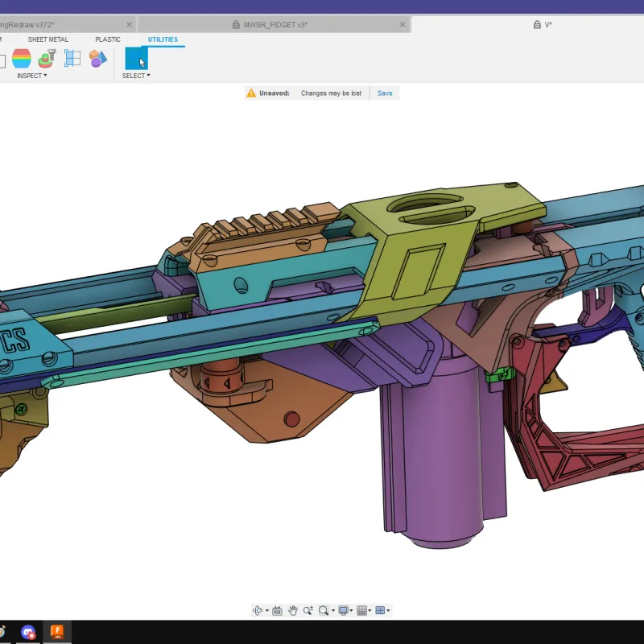Switch to the MWSR_FIDGET v3 document tab
Viewport: 644px width, 644px height.
click(275, 25)
